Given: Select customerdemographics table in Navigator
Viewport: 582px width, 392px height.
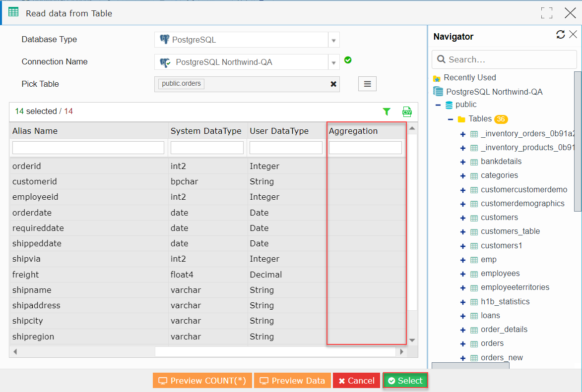Looking at the screenshot, I should coord(522,204).
